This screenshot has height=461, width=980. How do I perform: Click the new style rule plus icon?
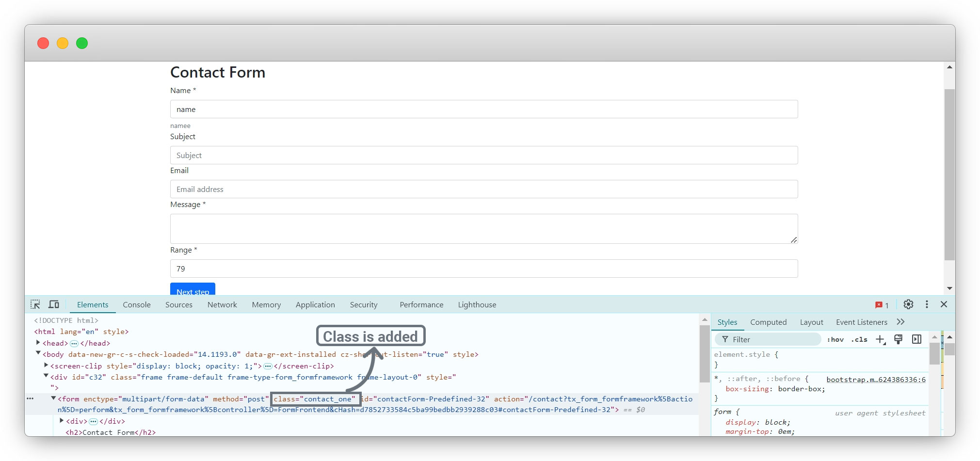(880, 339)
